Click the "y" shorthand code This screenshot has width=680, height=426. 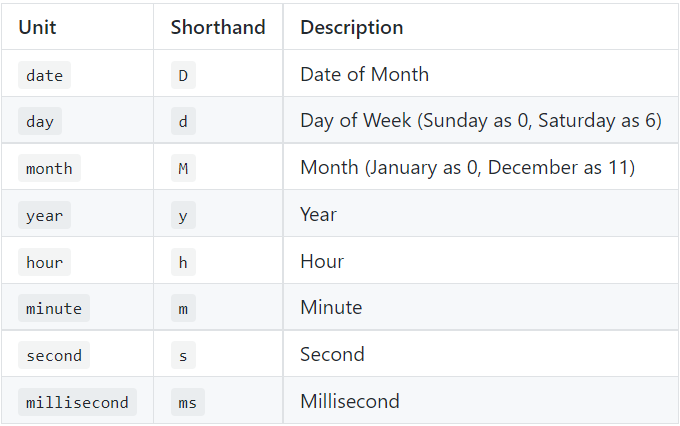click(x=183, y=215)
